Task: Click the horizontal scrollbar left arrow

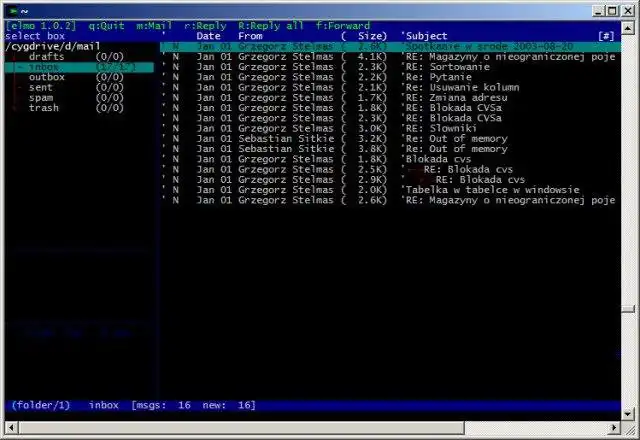Action: pos(11,427)
